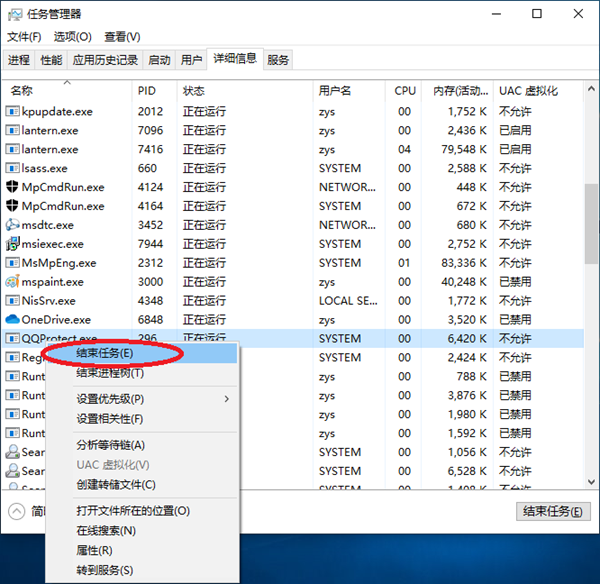Click the msiexec.exe installer icon

(x=12, y=244)
